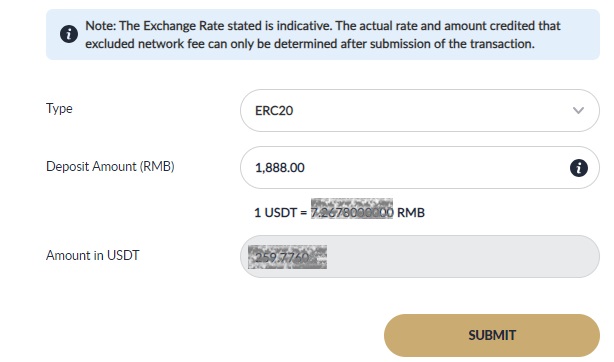The height and width of the screenshot is (362, 614).
Task: Expand the Type dropdown using the chevron arrow
Action: [x=578, y=110]
